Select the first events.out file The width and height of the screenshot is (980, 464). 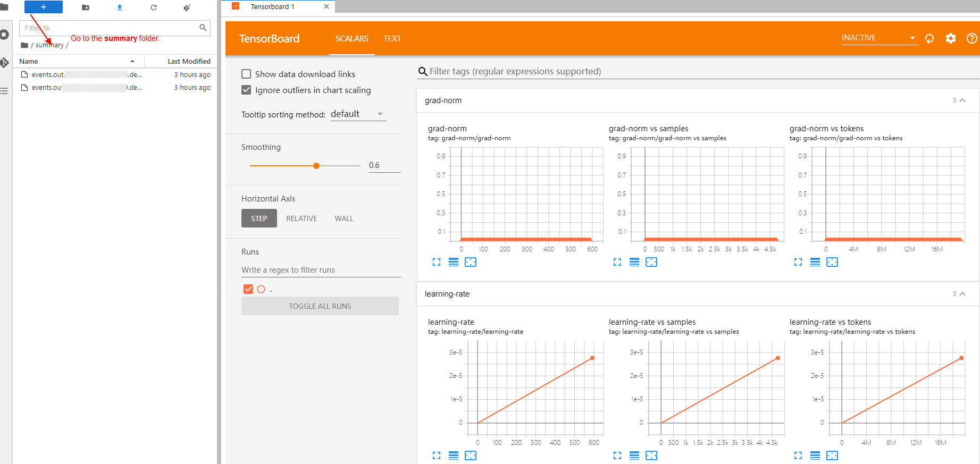[x=115, y=74]
